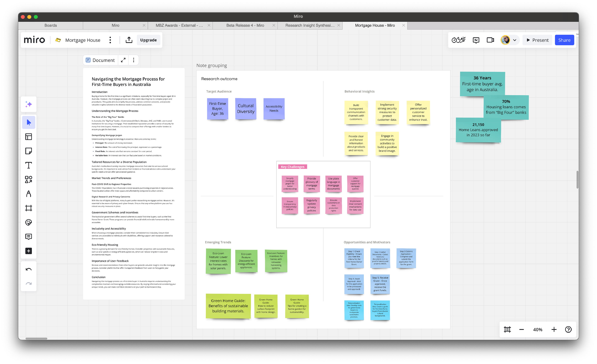Click the Upgrade button
The width and height of the screenshot is (597, 364).
148,40
